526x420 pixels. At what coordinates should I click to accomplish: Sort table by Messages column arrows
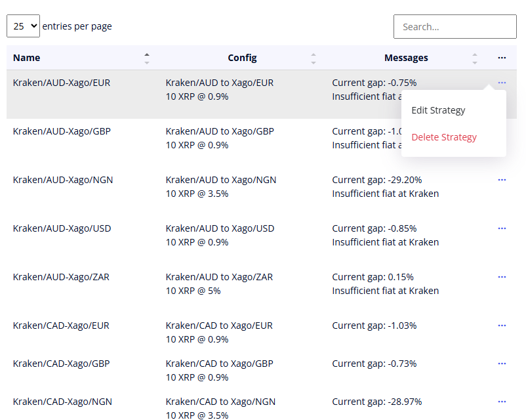point(475,58)
